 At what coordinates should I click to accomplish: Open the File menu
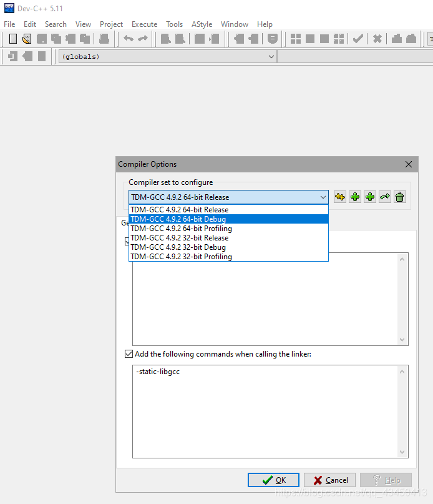pos(9,24)
